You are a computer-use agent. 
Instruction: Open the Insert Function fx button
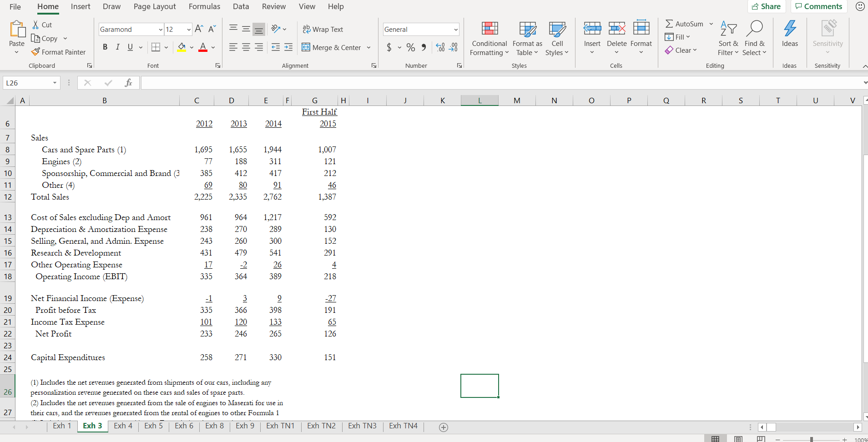tap(128, 83)
